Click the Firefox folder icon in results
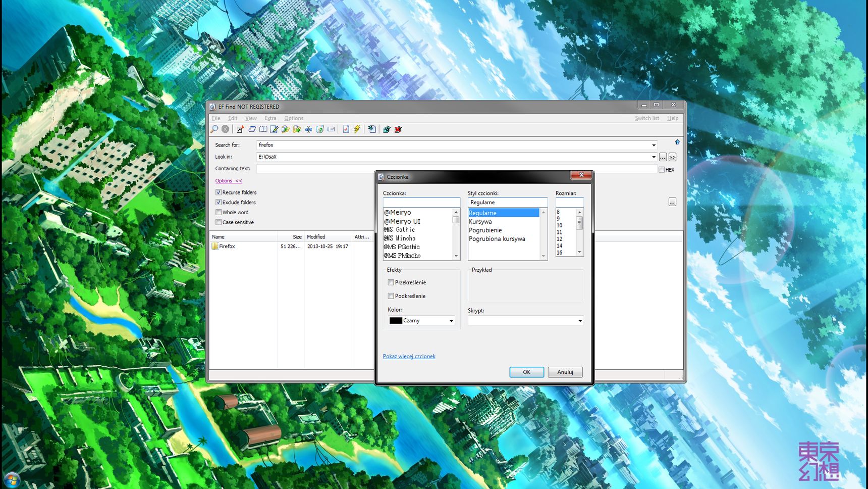Screen dimensions: 868x489 point(214,246)
